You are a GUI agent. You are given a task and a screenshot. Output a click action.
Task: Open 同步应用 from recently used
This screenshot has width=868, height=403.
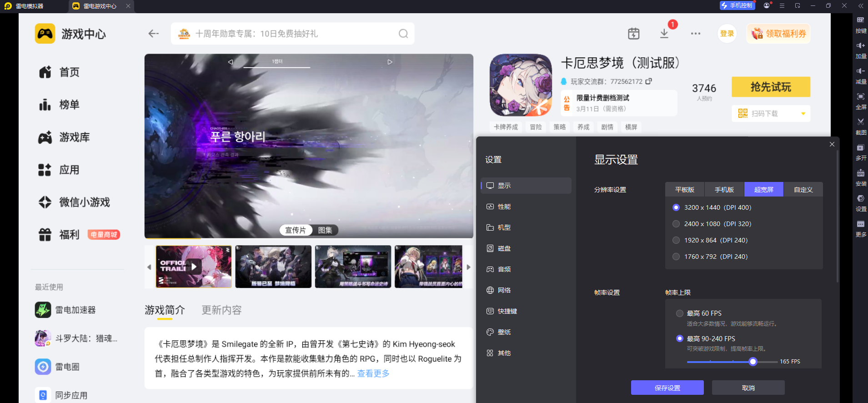[61, 395]
